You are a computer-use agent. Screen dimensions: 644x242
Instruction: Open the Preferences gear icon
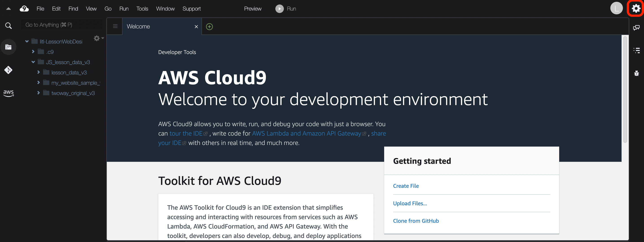point(636,9)
